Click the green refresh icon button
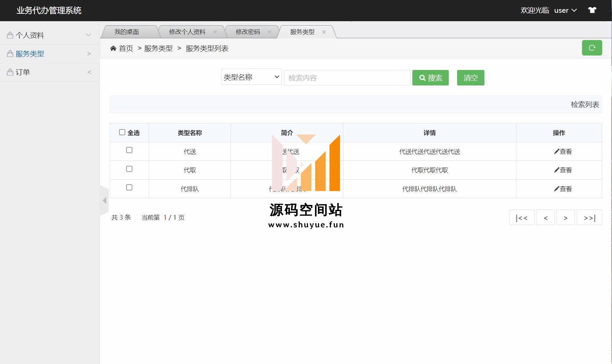612x364 pixels. coord(592,48)
